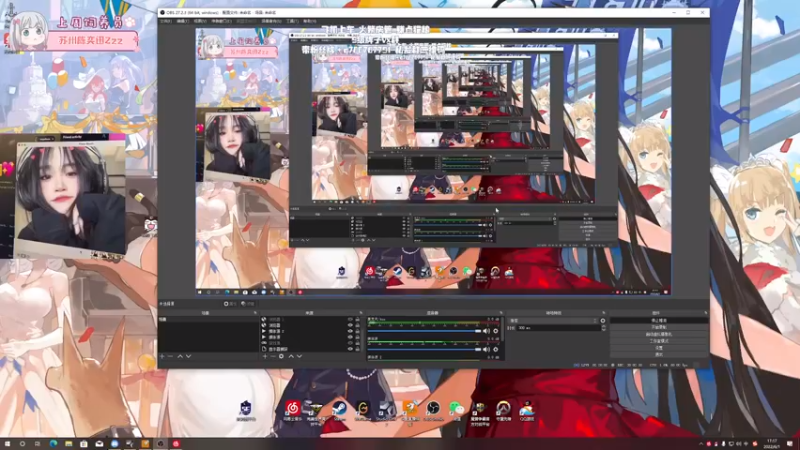Remove the selected source with the minus icon

point(273,356)
